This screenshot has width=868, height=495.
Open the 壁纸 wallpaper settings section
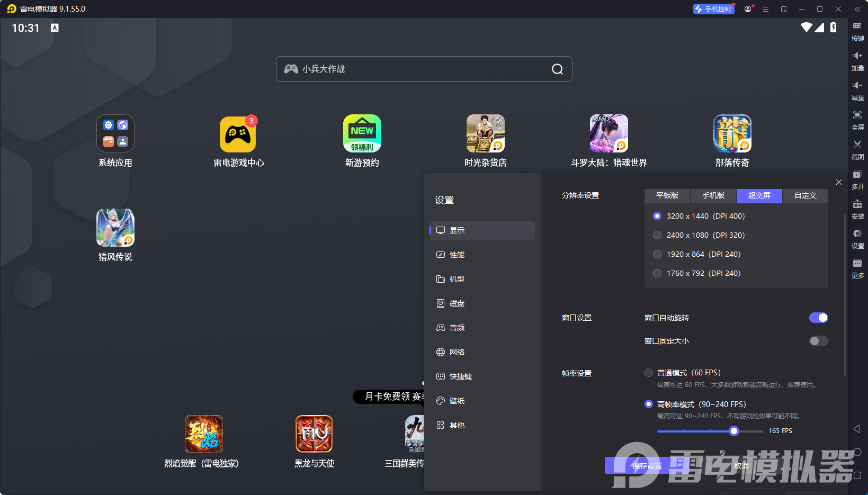pyautogui.click(x=458, y=400)
